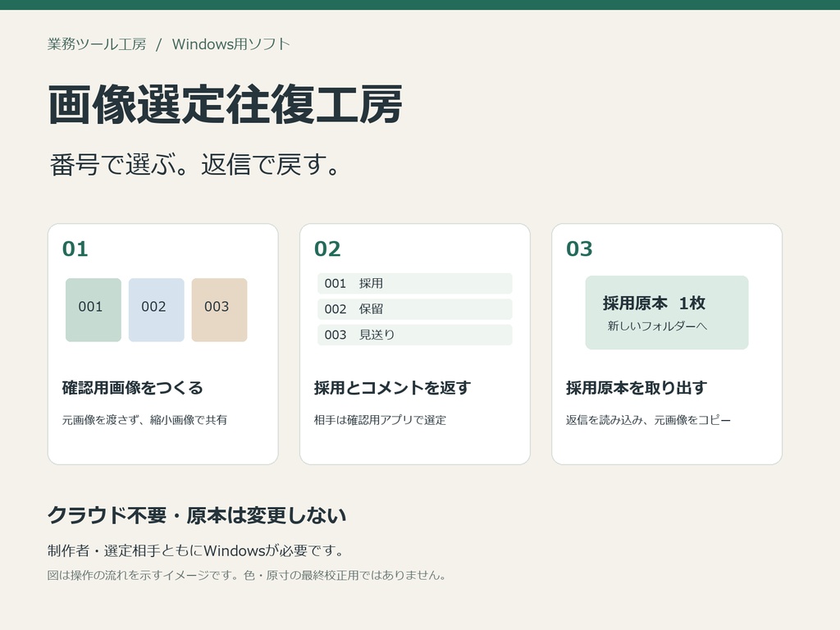Click the 採用とコメントを返す card title
840x630 pixels.
coord(392,387)
